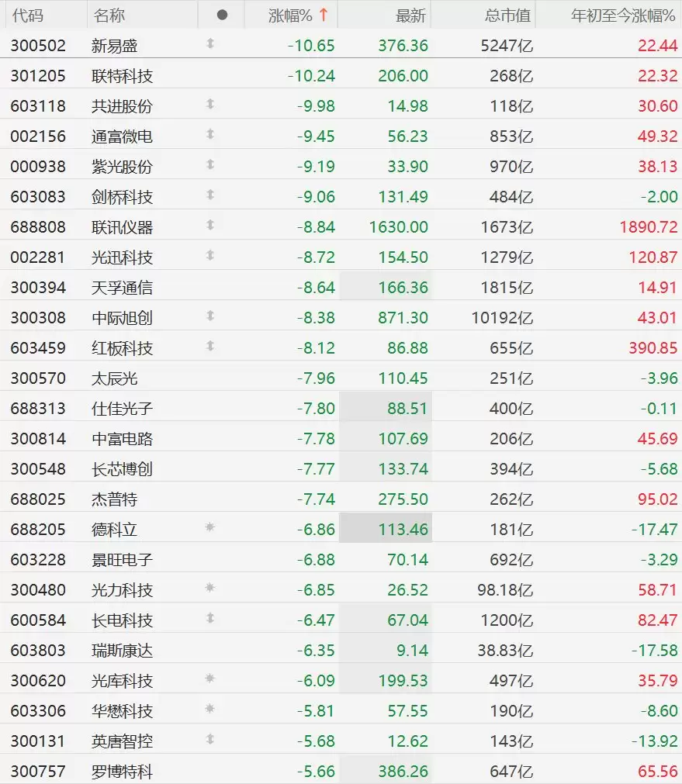Click the market cap 5247亿
This screenshot has width=682, height=784.
(507, 46)
